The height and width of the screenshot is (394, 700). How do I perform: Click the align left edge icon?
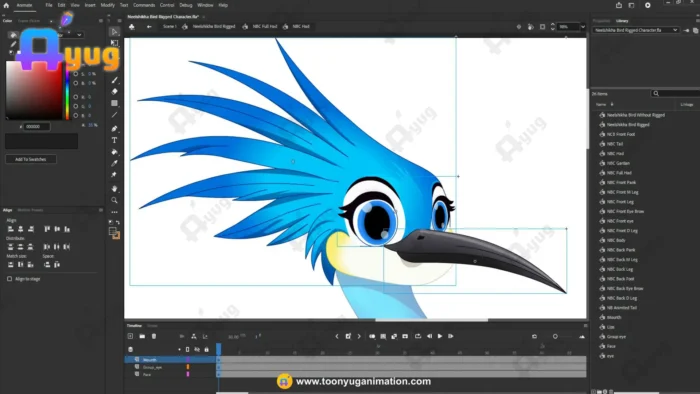(x=11, y=229)
